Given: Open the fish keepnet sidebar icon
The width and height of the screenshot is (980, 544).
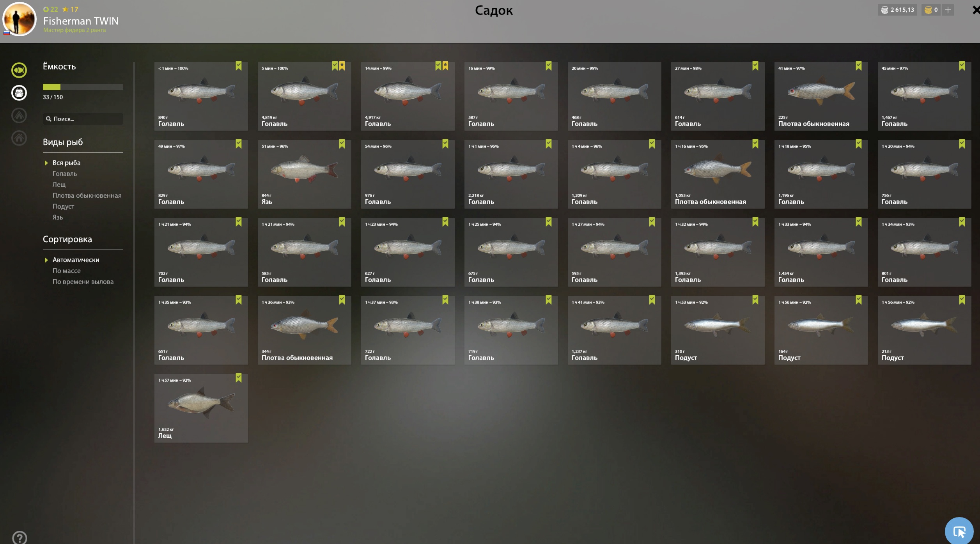Looking at the screenshot, I should [19, 70].
